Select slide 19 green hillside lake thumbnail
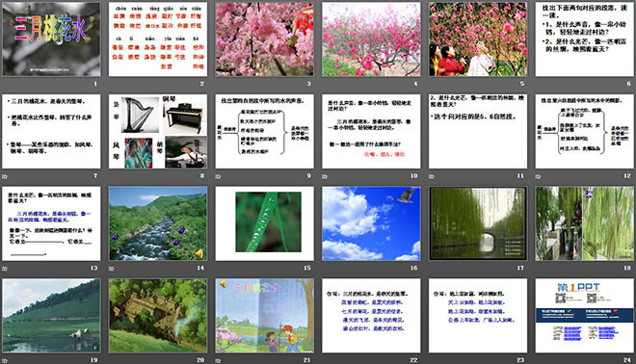 coord(51,315)
